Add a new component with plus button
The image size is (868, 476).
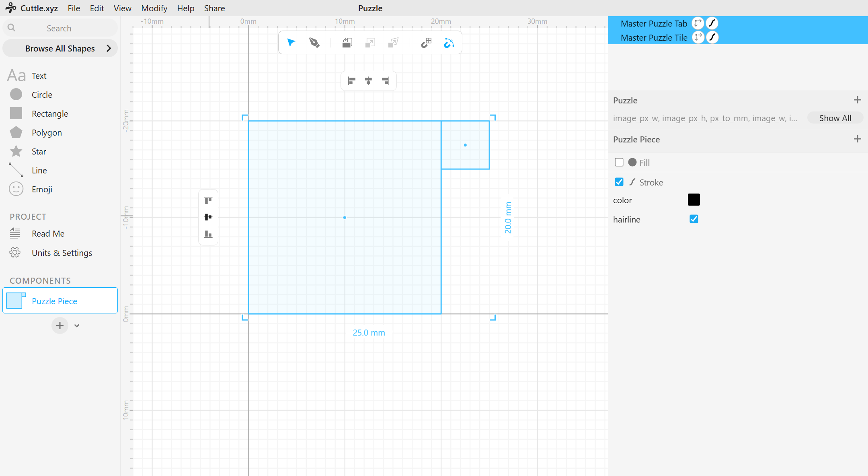pos(60,326)
